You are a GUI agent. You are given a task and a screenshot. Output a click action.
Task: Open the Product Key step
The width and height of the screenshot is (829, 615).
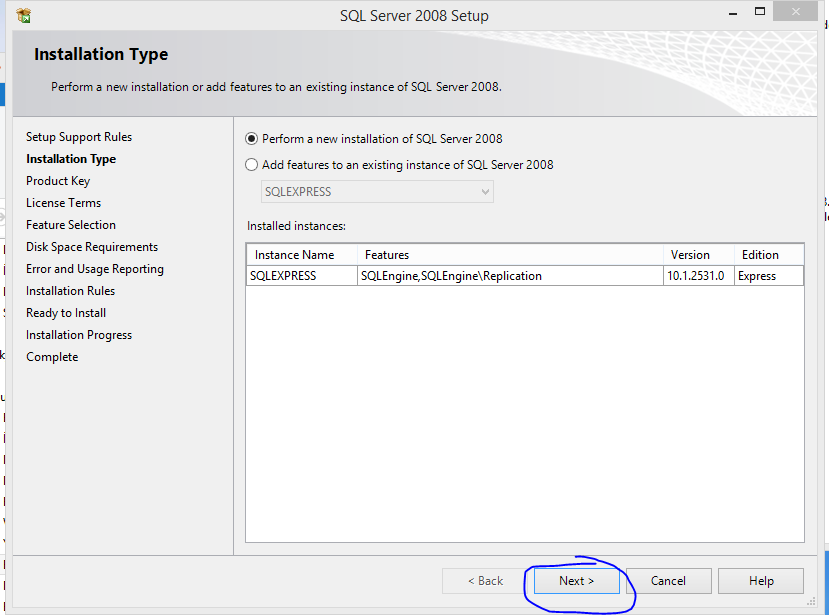tap(58, 181)
